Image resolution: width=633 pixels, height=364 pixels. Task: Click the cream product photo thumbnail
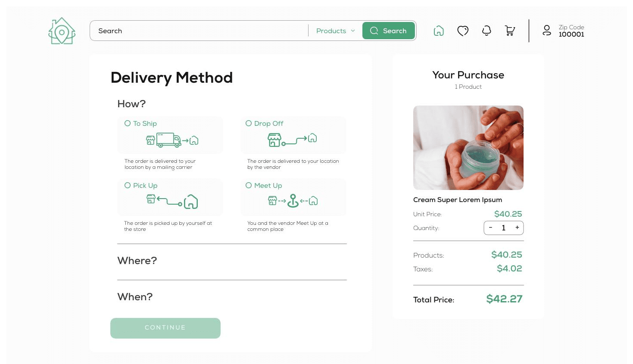tap(468, 148)
